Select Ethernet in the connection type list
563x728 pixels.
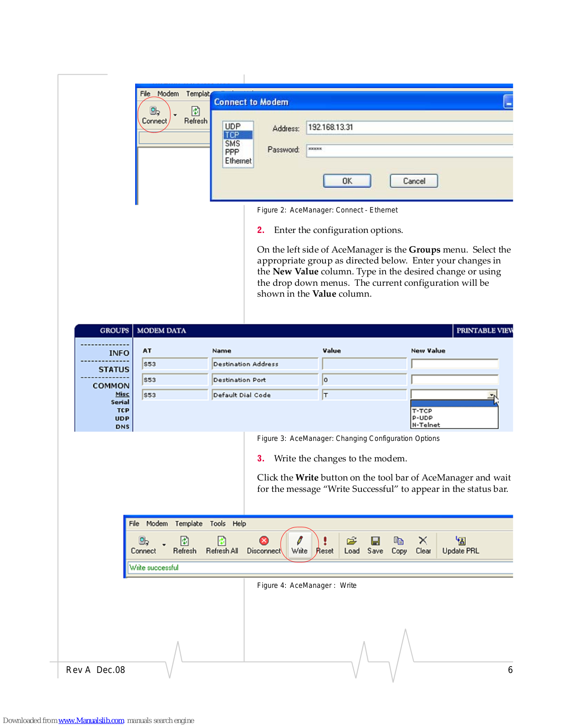point(238,161)
